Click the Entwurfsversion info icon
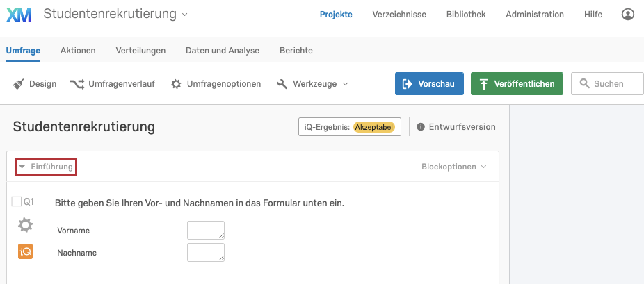644x284 pixels. 421,127
